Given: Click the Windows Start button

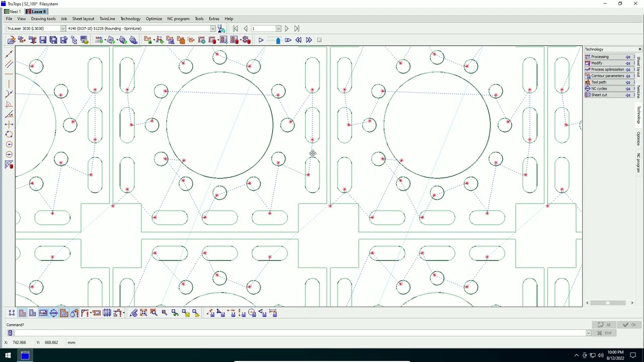Looking at the screenshot, I should pos(8,355).
